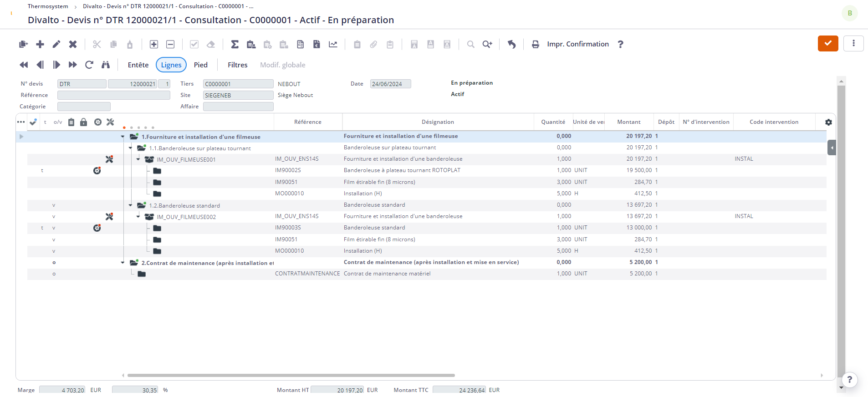Add a new line with plus icon

coord(40,44)
